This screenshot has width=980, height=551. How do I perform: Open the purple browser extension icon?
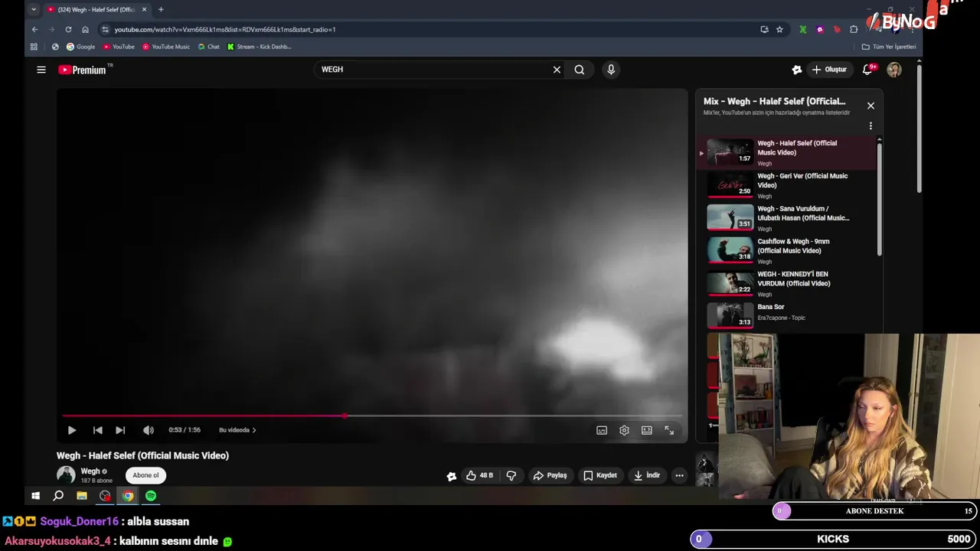(x=820, y=29)
